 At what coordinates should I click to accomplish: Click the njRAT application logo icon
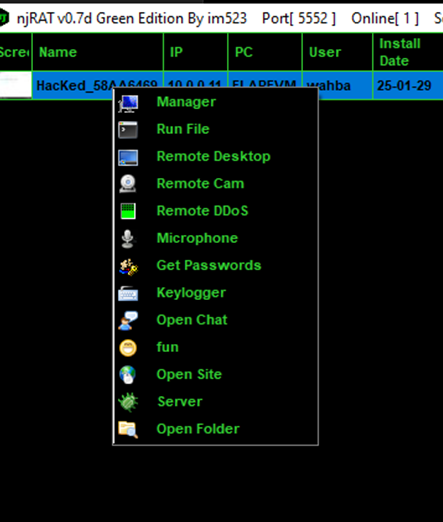coord(4,18)
